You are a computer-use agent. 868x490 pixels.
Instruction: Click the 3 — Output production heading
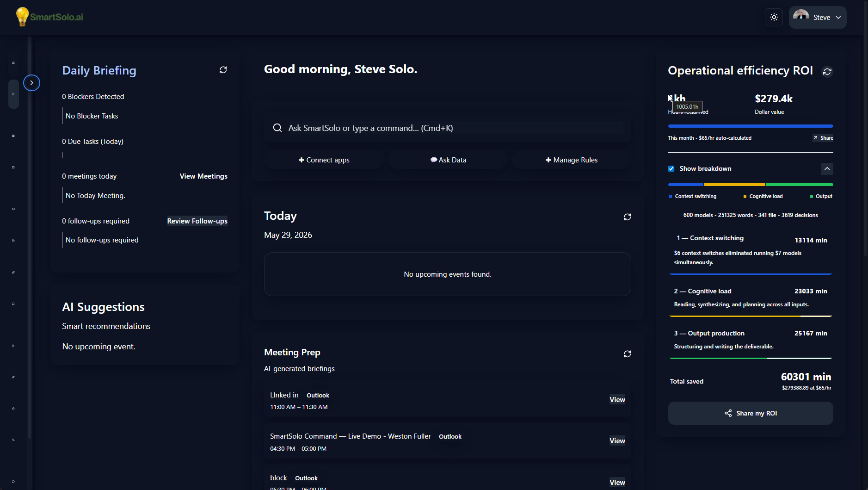709,333
